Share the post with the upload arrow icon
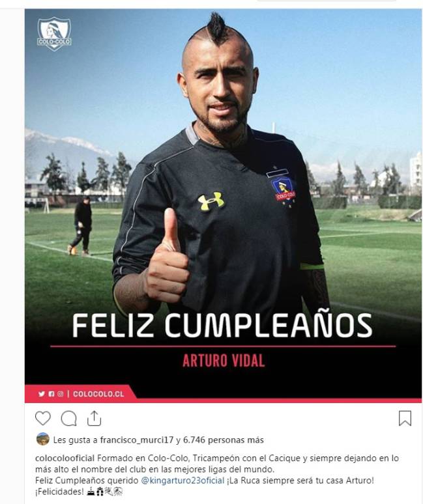 [x=94, y=418]
